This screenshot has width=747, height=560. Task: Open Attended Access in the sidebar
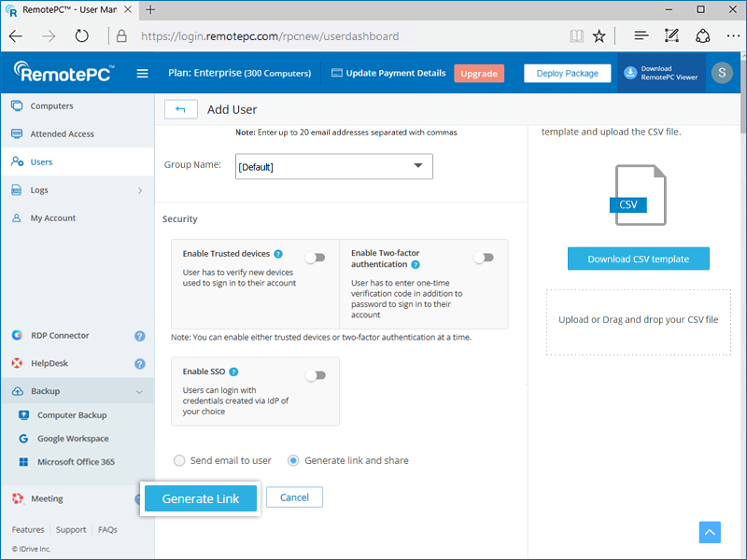(62, 134)
